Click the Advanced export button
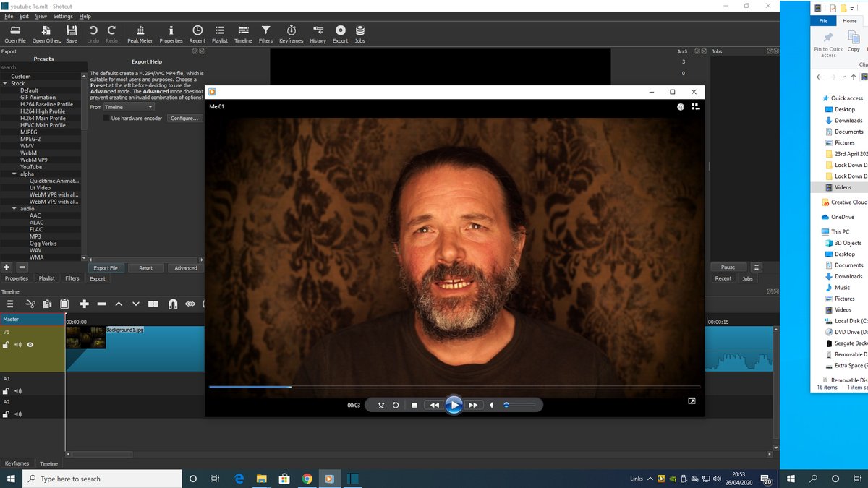Image resolution: width=868 pixels, height=488 pixels. 186,267
